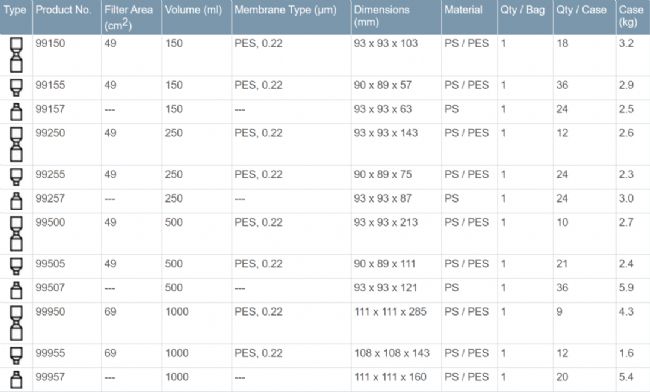The width and height of the screenshot is (650, 392).
Task: Click the funnel icon in row 99955
Action: (16, 356)
